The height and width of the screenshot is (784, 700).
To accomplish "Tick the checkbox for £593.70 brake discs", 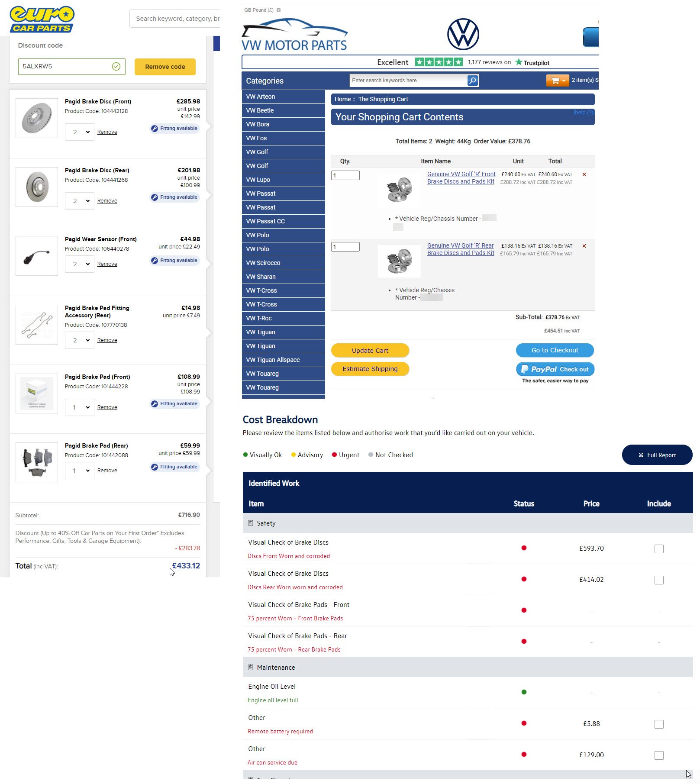I will (658, 548).
